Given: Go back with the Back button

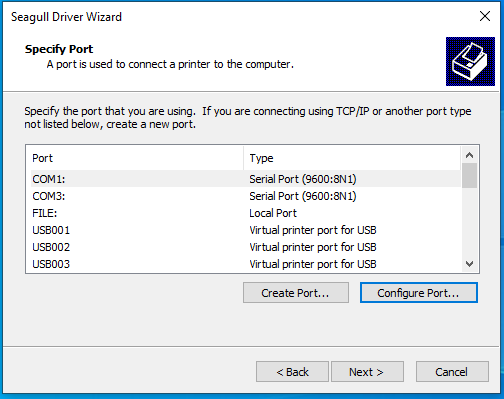Looking at the screenshot, I should pos(292,372).
